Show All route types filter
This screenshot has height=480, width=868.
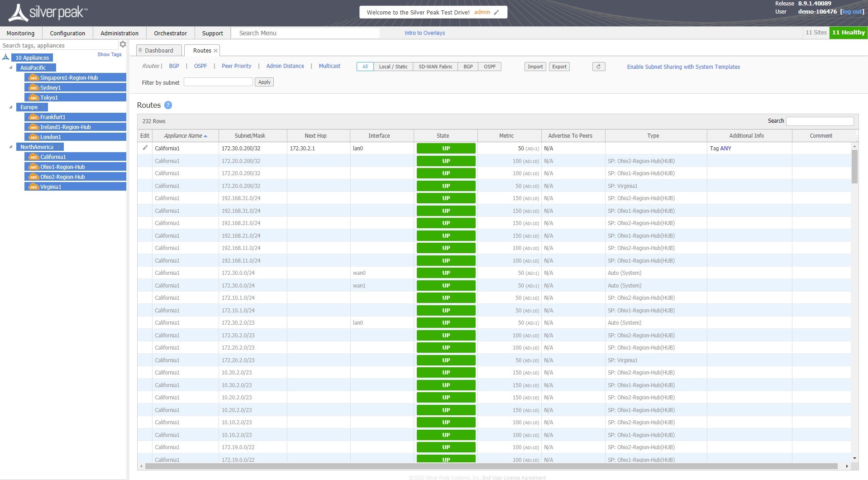tap(365, 67)
